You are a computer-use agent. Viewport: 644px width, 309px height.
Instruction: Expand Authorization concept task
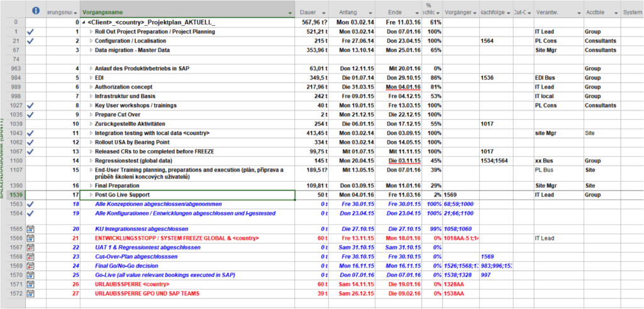(91, 87)
